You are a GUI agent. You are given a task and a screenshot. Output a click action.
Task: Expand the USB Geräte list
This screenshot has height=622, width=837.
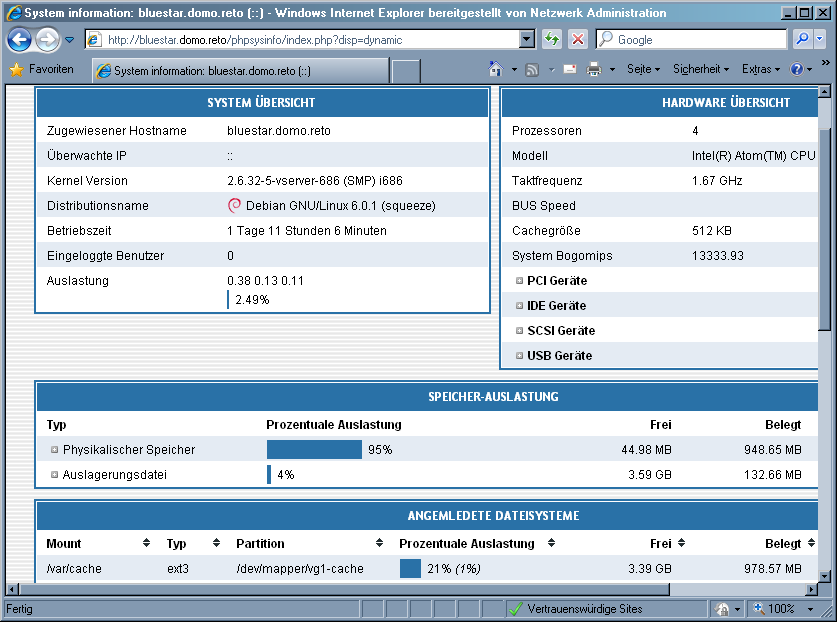tap(520, 356)
